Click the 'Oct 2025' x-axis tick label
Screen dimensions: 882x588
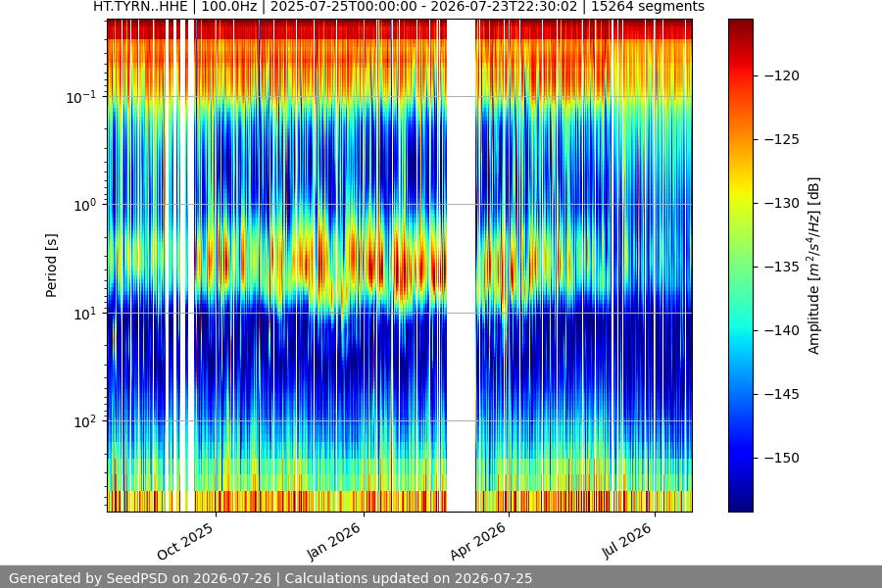185,541
